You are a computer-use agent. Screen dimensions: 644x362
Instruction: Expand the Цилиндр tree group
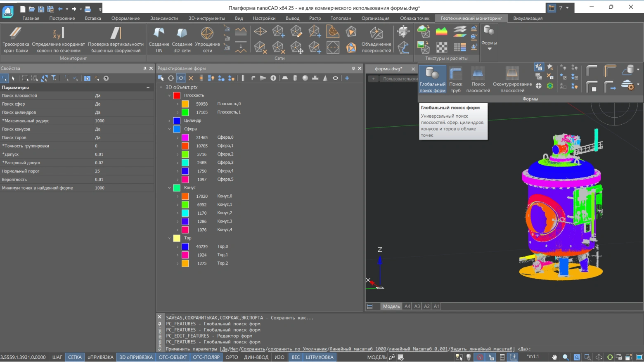coord(169,121)
